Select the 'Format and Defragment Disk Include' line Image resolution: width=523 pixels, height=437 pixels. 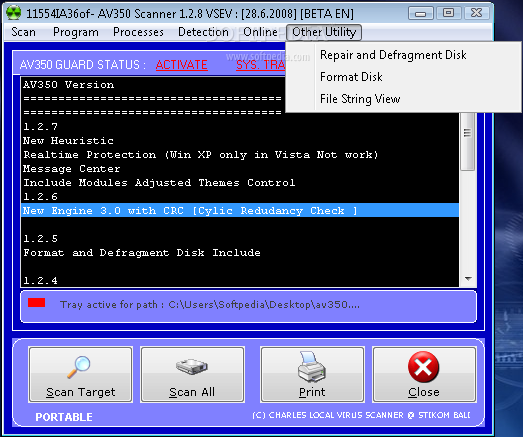[240, 253]
